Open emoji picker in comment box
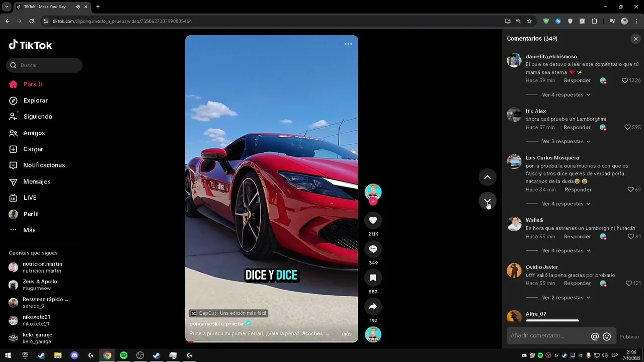Image resolution: width=644 pixels, height=362 pixels. (x=607, y=336)
